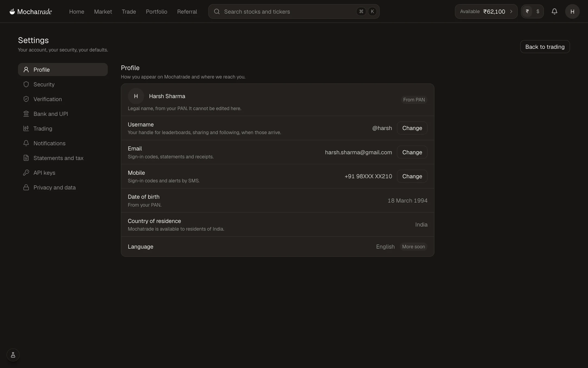Click the Notifications bell icon in sidebar
This screenshot has width=588, height=368.
pos(26,143)
